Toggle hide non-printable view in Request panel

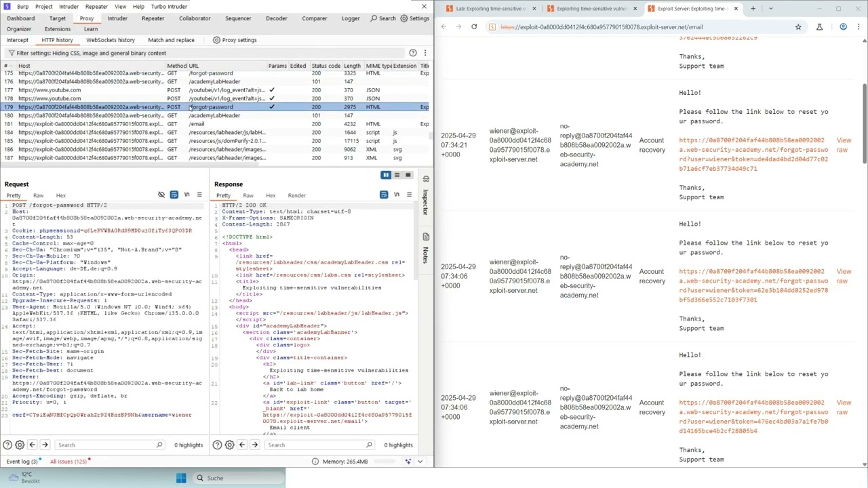(161, 195)
